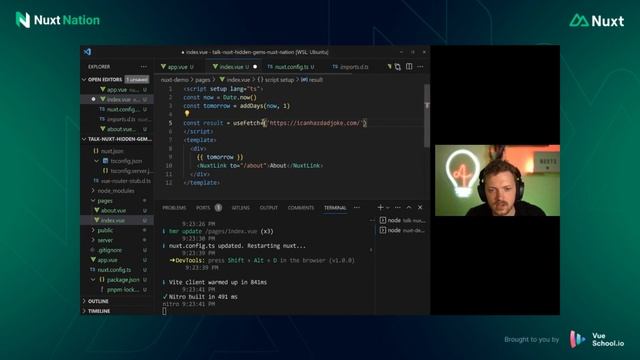Click the VS Code logo in title bar
640x360 pixels.
tap(87, 52)
